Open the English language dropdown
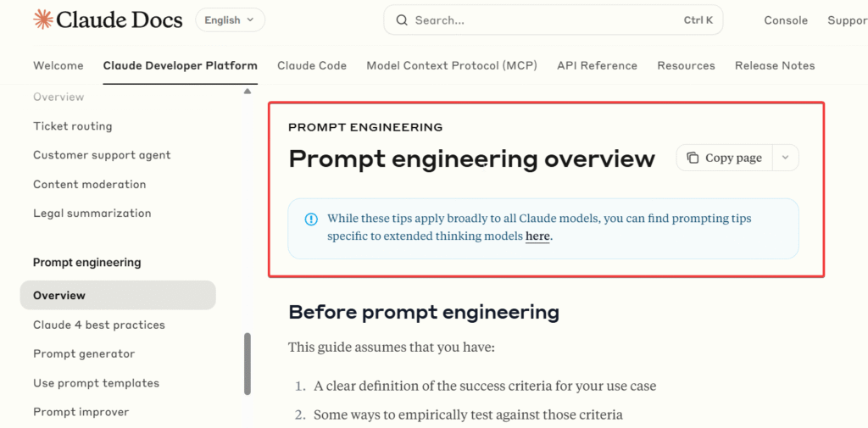This screenshot has height=428, width=868. 230,20
